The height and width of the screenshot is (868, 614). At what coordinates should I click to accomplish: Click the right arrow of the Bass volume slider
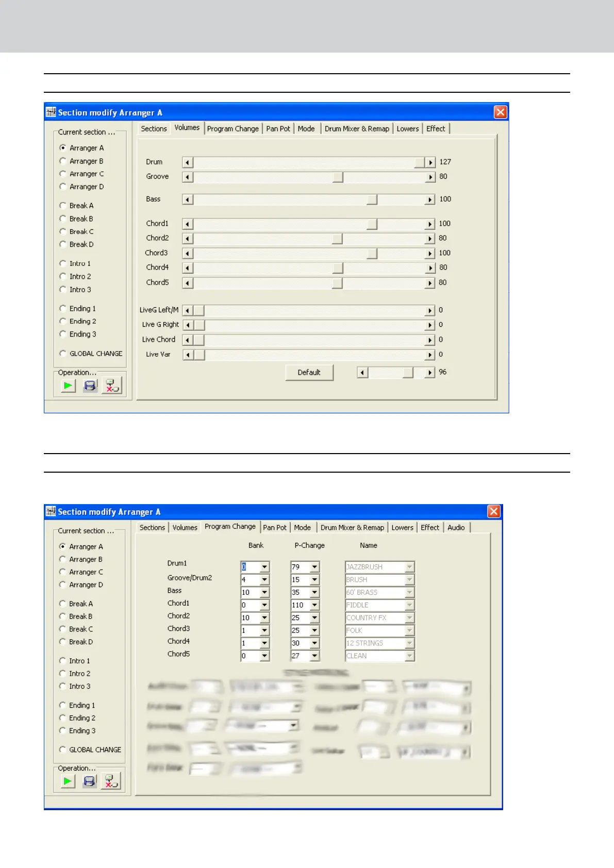[430, 199]
